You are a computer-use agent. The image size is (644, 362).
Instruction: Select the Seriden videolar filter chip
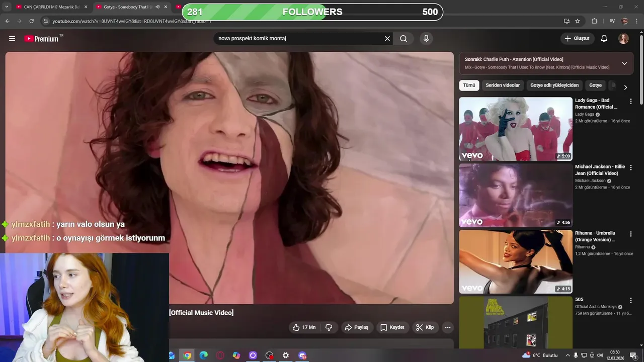(x=503, y=85)
